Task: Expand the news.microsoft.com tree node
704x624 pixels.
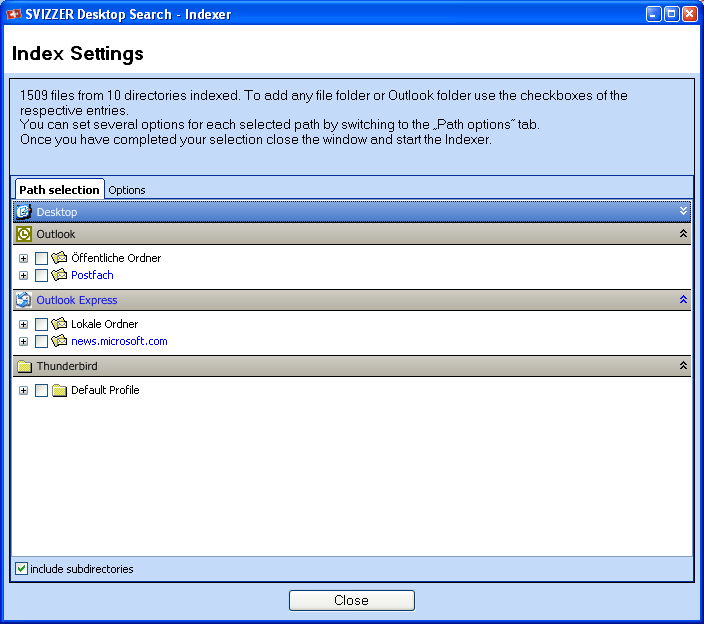Action: coord(23,342)
